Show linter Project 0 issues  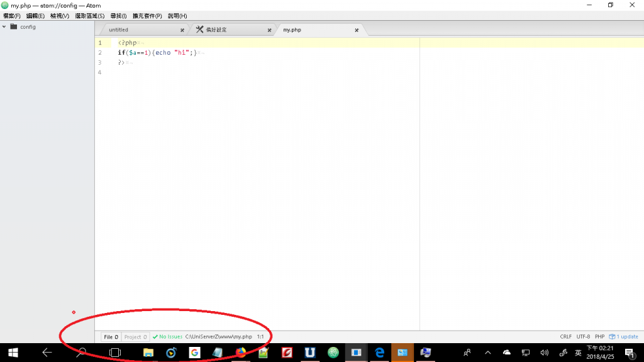[x=136, y=337]
